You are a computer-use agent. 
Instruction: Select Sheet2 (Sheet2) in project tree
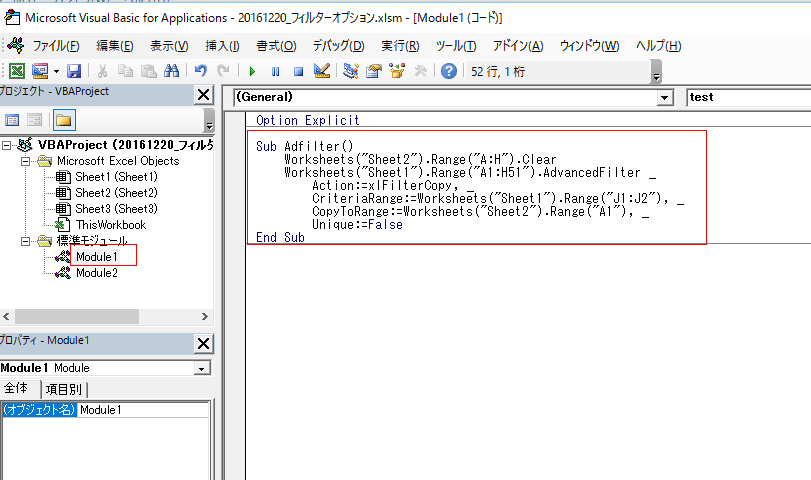tap(116, 193)
